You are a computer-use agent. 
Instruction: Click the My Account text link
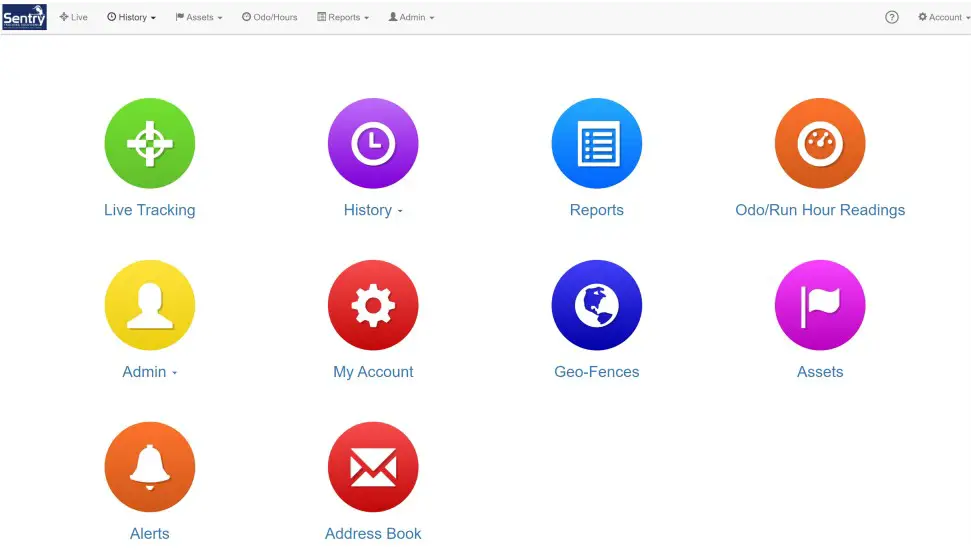pos(373,372)
